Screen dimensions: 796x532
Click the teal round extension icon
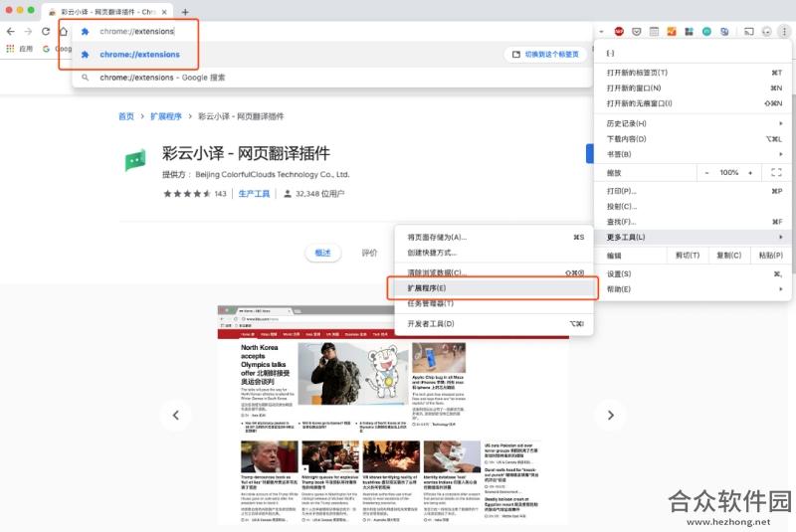tap(706, 32)
